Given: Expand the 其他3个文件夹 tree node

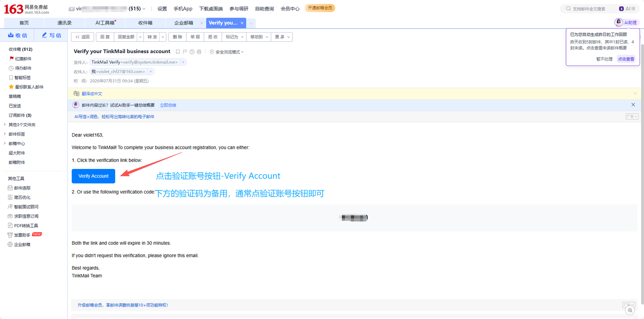Looking at the screenshot, I should (5, 125).
